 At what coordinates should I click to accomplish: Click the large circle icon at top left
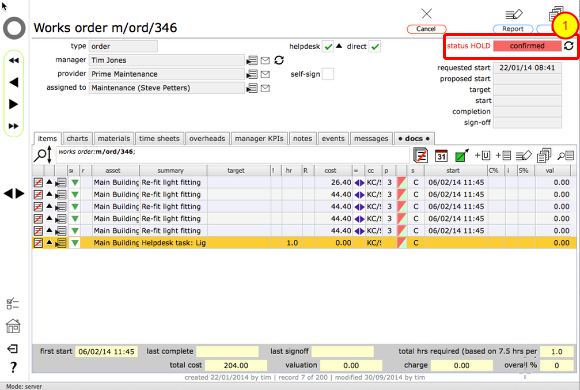point(14,28)
